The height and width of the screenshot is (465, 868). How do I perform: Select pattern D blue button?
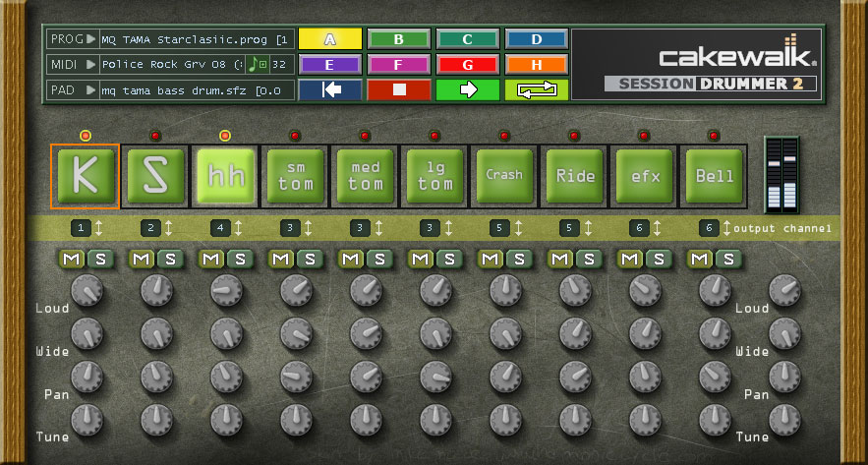pos(537,39)
